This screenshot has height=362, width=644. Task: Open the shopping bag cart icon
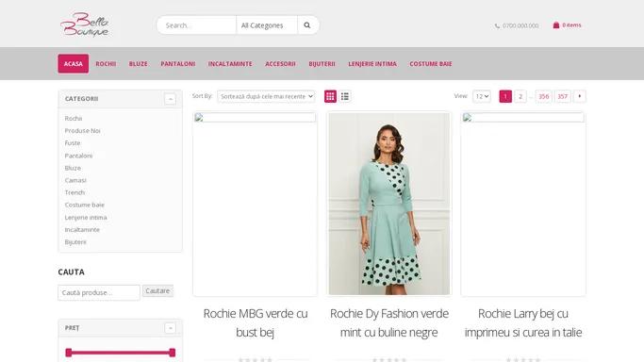(x=556, y=25)
